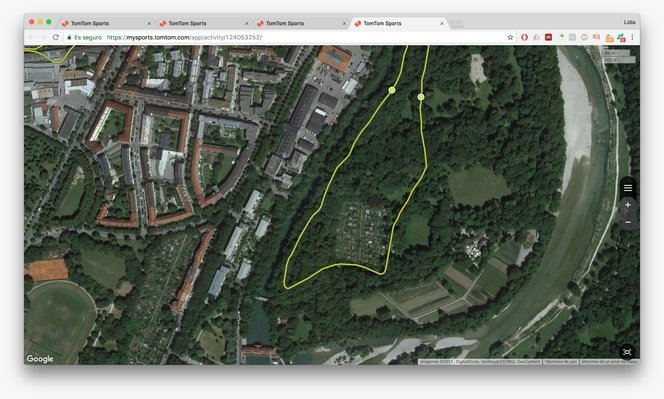Open the map layers menu button

coord(628,188)
